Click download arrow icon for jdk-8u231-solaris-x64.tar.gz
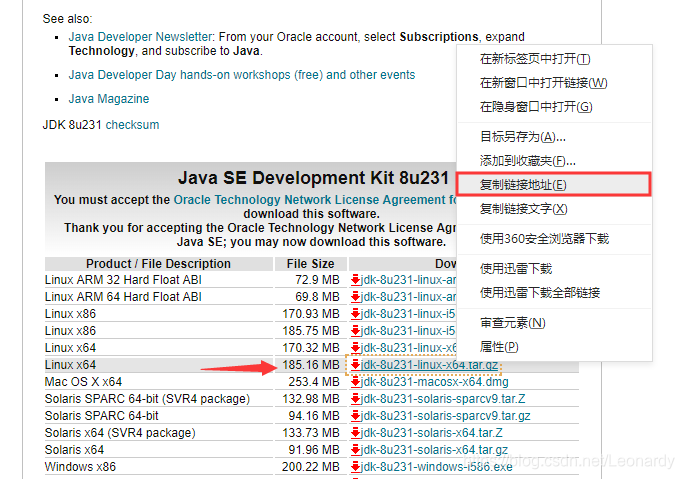This screenshot has width=684, height=479. tap(356, 450)
